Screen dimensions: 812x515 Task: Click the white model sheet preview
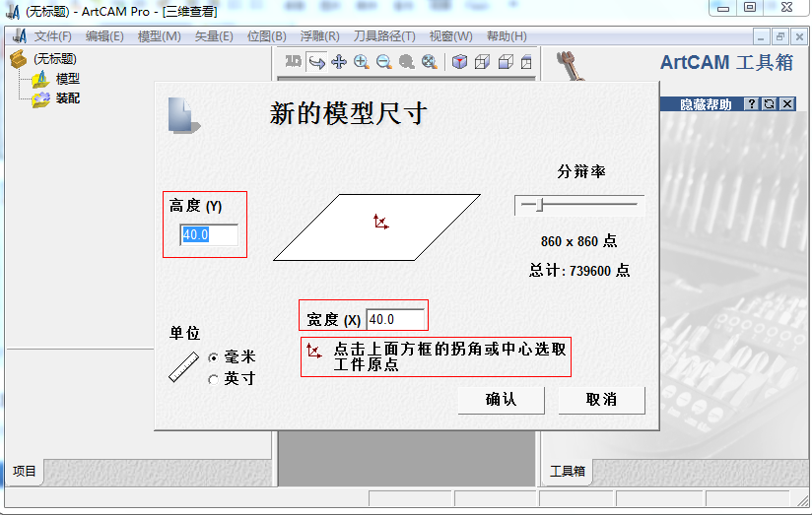tap(377, 227)
